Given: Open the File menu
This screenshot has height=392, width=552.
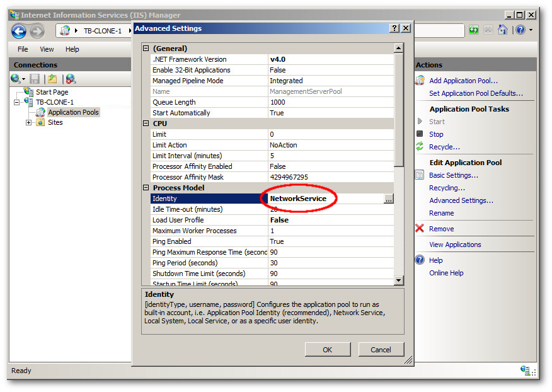Looking at the screenshot, I should coord(22,49).
